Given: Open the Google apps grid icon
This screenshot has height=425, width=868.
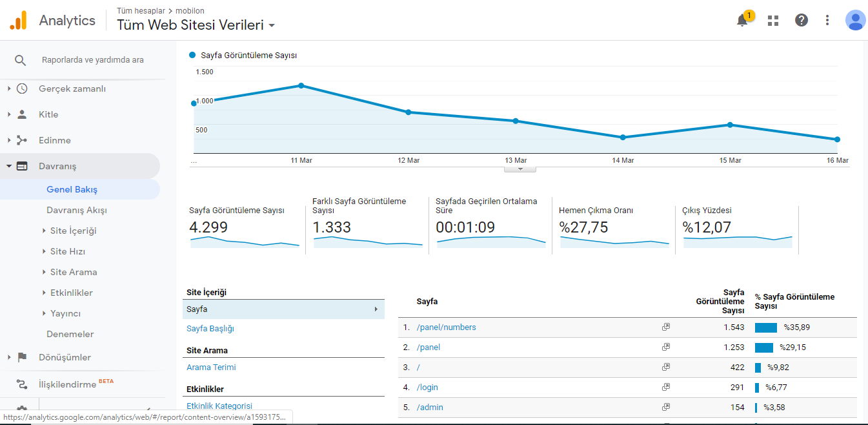Looking at the screenshot, I should tap(772, 21).
